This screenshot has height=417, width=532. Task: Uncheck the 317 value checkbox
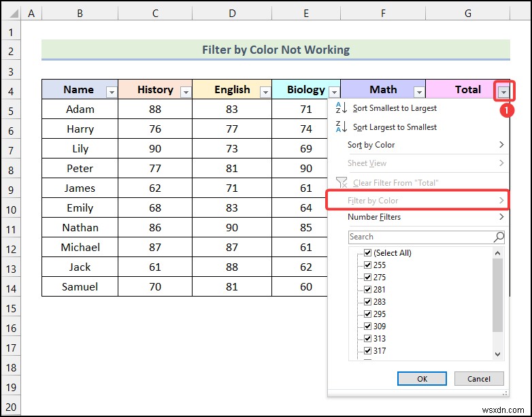click(367, 350)
